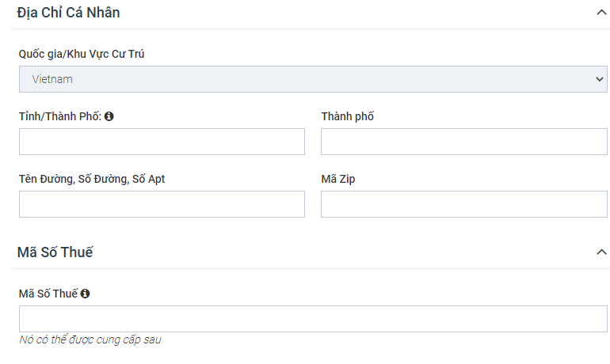
Task: Click the arrow on the country select box
Action: (x=598, y=79)
